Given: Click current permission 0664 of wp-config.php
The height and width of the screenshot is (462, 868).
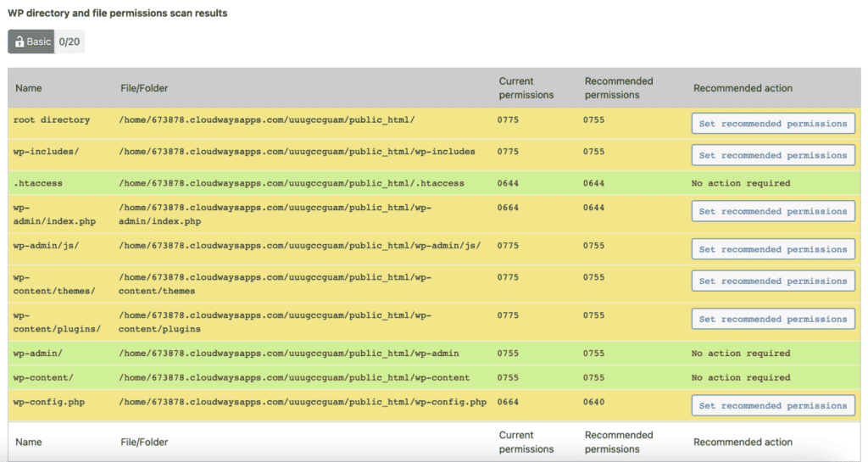Looking at the screenshot, I should click(x=508, y=402).
